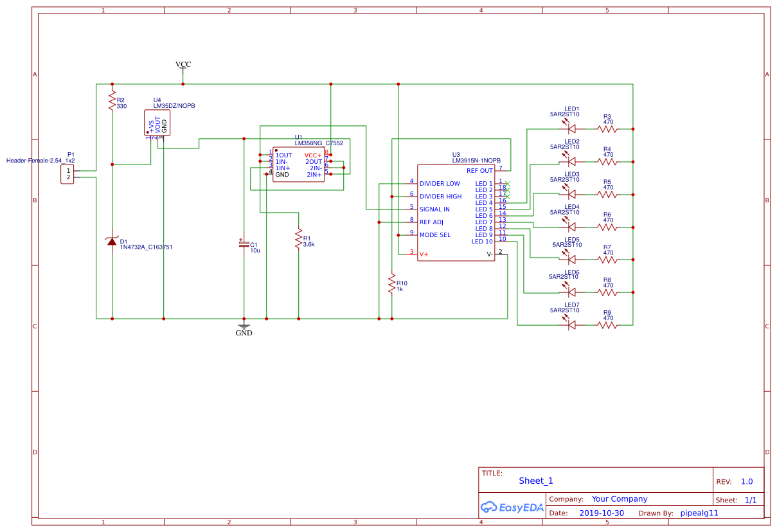Select the VCC power flag
This screenshot has height=532, width=777.
pos(183,64)
